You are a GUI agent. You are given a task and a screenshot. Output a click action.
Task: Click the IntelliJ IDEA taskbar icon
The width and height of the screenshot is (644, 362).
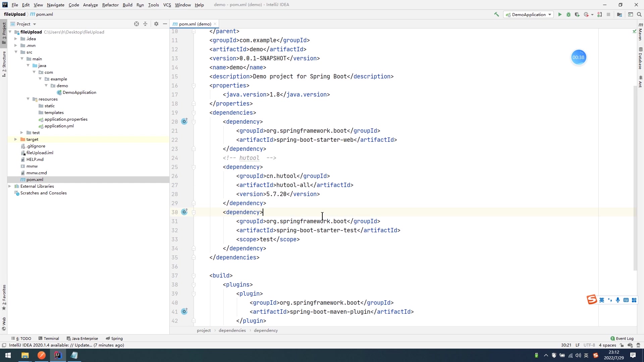[x=58, y=355]
